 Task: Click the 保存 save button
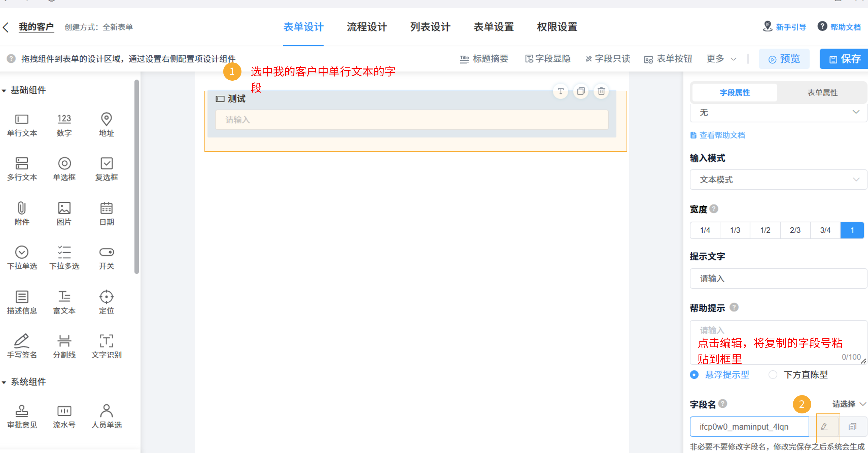[844, 59]
